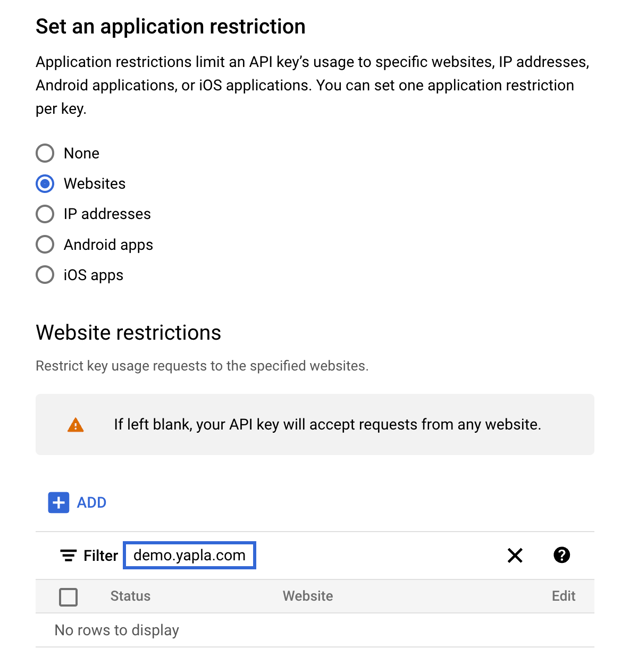This screenshot has height=656, width=621.
Task: Sort by the Status column header
Action: [130, 596]
